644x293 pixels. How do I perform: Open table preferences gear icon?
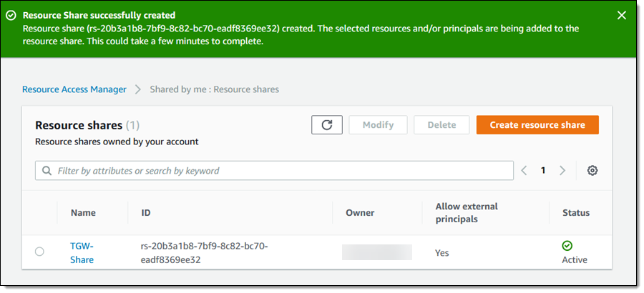coord(592,171)
